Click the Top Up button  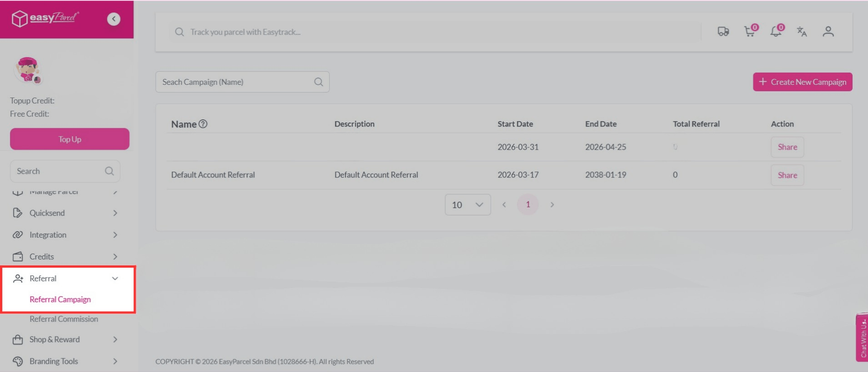pos(69,139)
